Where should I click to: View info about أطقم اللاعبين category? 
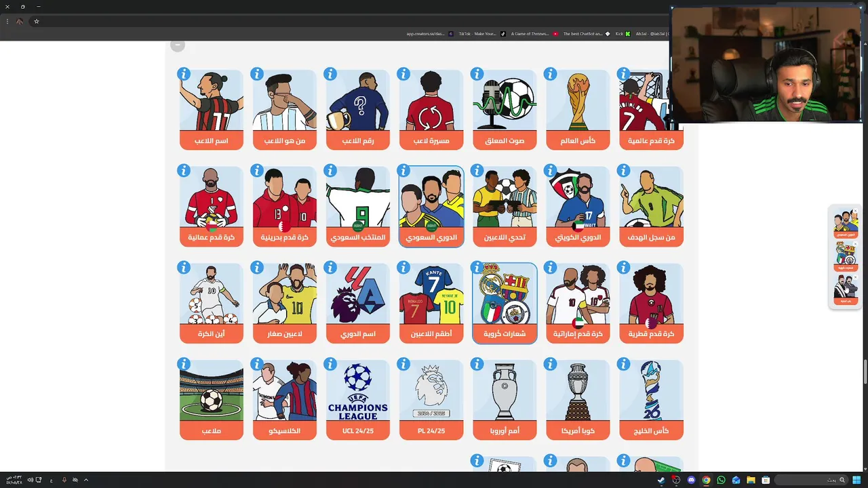403,268
